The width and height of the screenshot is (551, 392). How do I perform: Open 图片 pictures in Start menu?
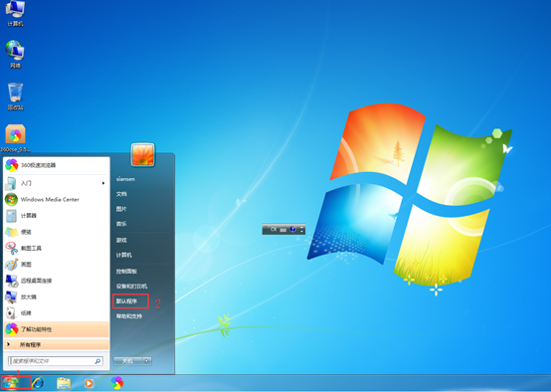pos(121,209)
